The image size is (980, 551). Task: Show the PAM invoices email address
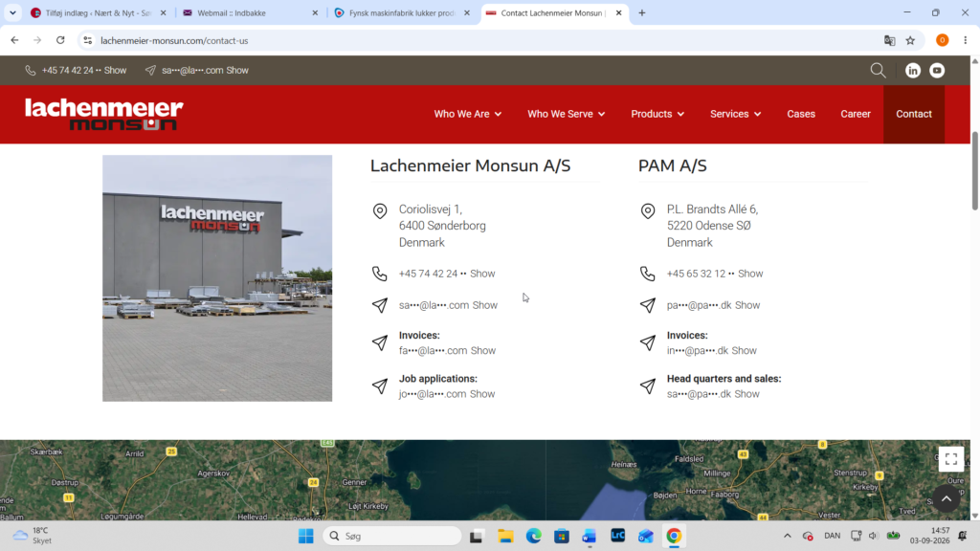744,350
